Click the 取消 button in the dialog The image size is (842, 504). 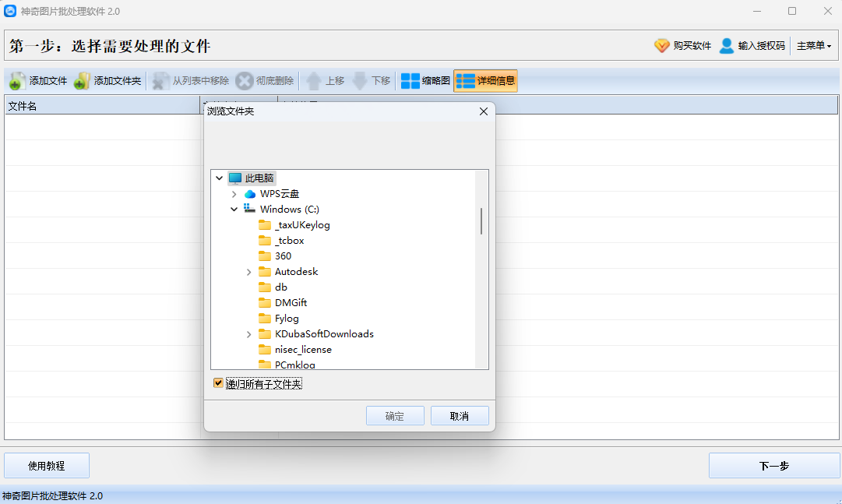pyautogui.click(x=460, y=416)
